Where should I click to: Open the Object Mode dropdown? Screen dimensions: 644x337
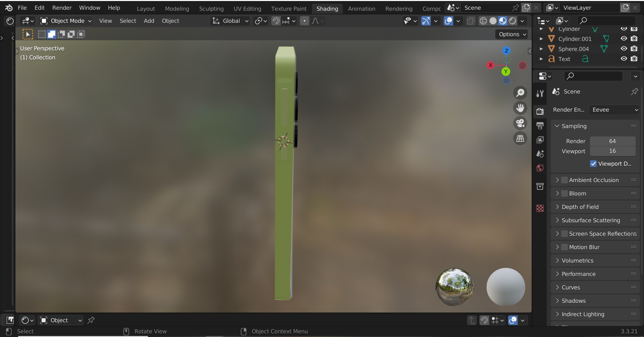point(66,21)
